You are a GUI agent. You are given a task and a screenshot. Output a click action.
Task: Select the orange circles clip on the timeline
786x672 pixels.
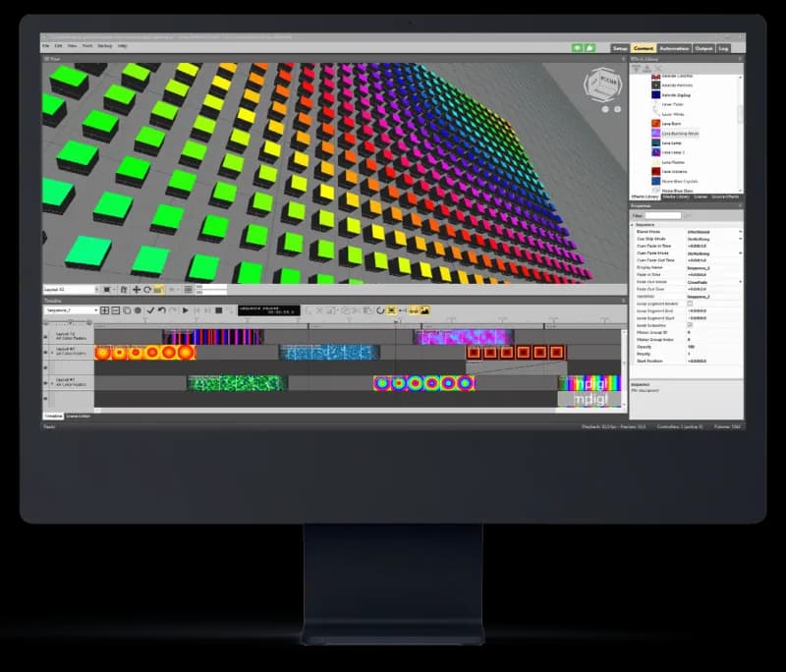(144, 353)
